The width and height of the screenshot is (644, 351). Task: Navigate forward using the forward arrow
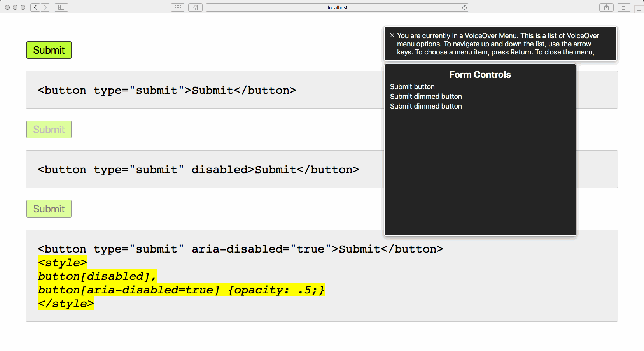click(45, 7)
